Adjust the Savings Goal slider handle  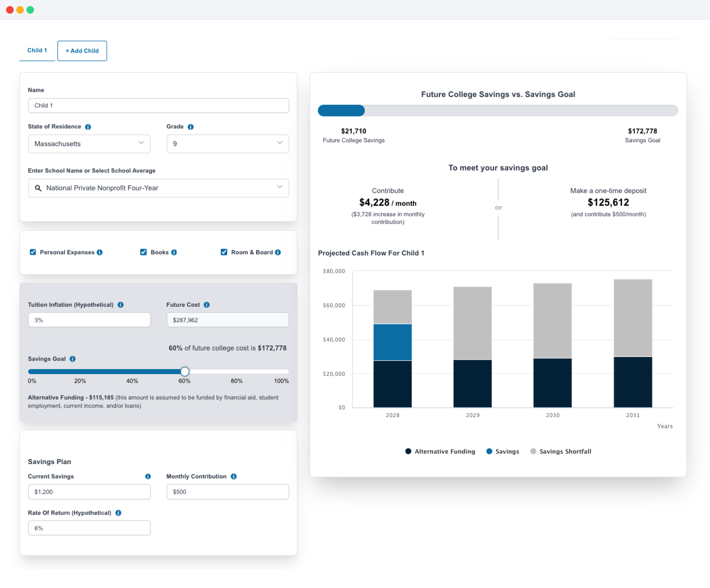tap(185, 372)
